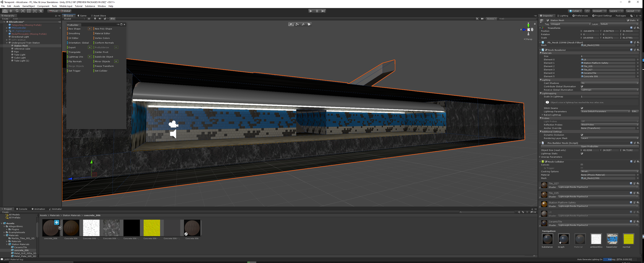Select the yellow Concrete 006 normal texture
Screen dimensions: 644x263
coord(151,228)
